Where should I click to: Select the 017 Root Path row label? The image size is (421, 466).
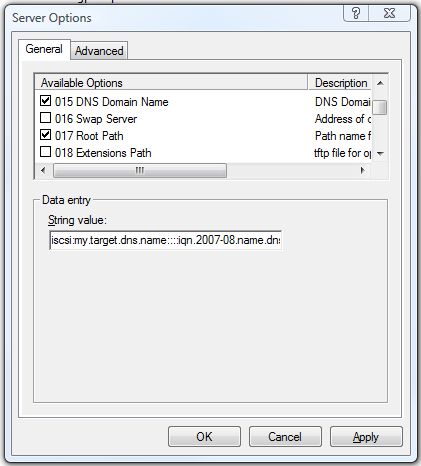click(89, 136)
